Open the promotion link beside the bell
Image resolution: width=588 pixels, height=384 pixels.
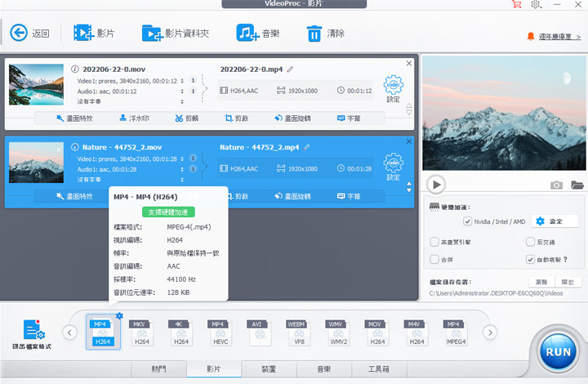coord(560,37)
